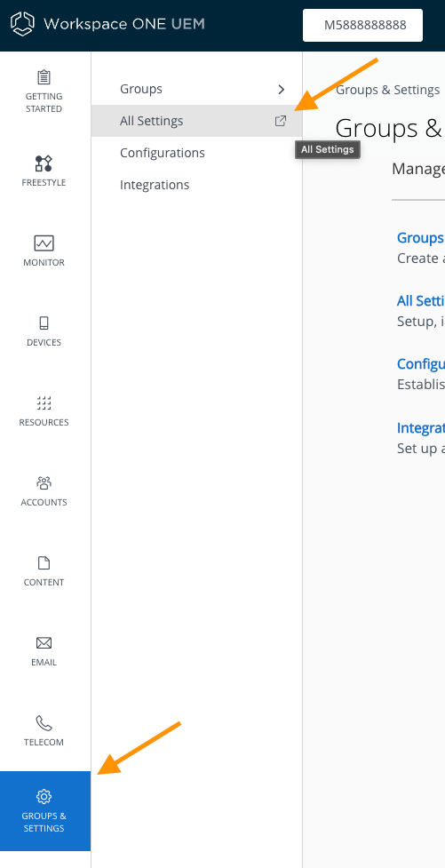Viewport: 445px width, 868px height.
Task: Open the Devices phone icon
Action: pos(44,323)
